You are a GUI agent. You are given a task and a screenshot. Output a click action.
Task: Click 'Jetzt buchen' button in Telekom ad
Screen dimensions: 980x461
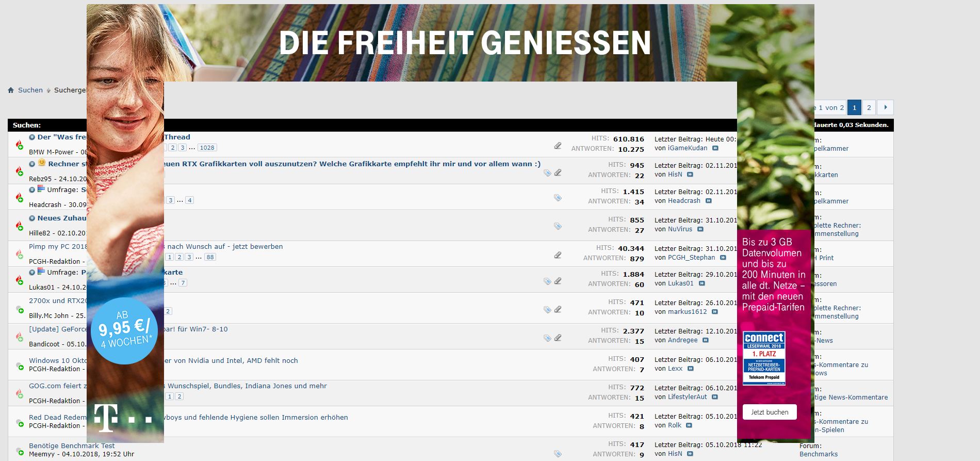770,412
